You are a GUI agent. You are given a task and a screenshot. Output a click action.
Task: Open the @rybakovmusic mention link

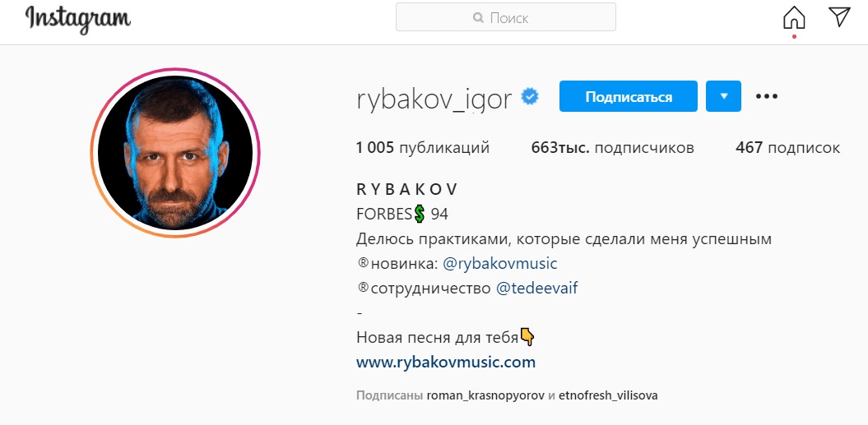coord(500,263)
